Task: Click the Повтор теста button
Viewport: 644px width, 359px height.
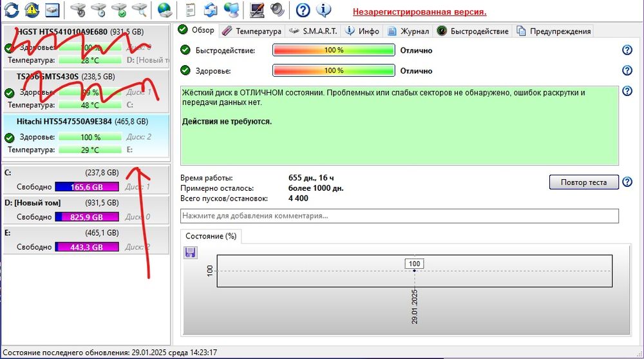Action: pos(583,182)
